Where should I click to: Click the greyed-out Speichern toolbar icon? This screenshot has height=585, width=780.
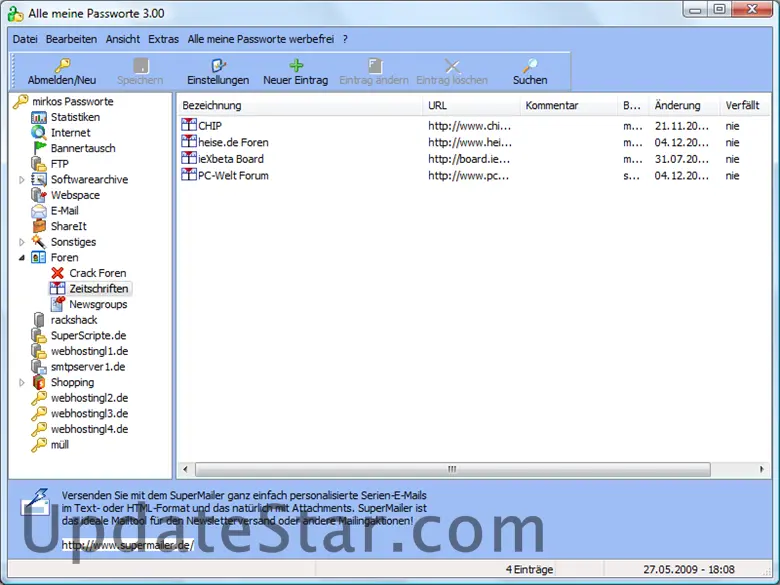click(x=141, y=65)
